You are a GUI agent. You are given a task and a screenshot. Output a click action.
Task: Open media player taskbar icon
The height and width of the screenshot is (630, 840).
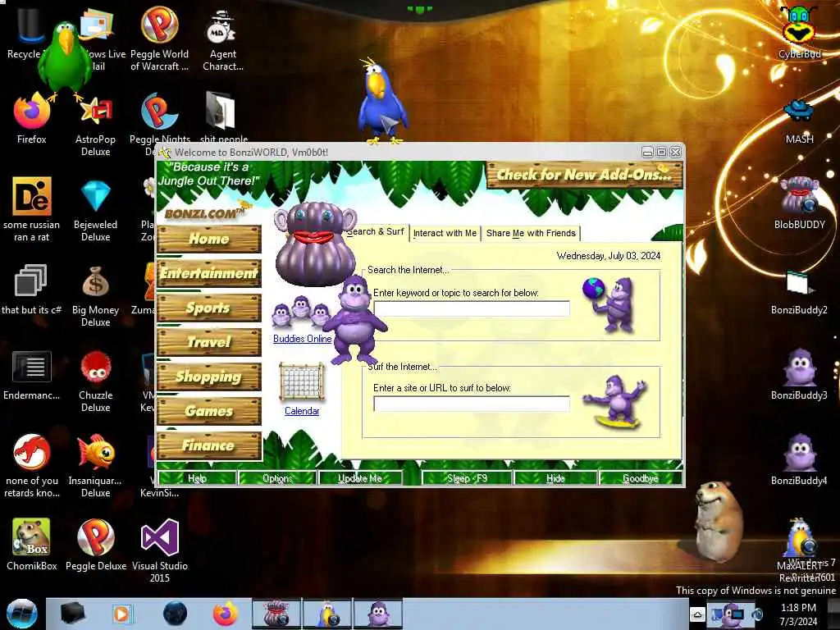122,614
